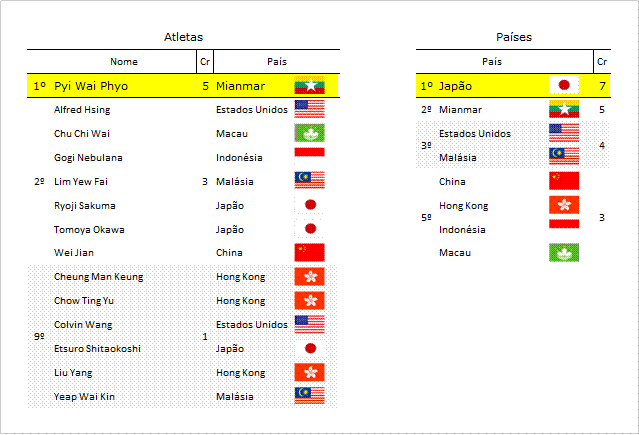This screenshot has width=639, height=435.
Task: Click the Japan flag in first-place Japão row
Action: 564,85
